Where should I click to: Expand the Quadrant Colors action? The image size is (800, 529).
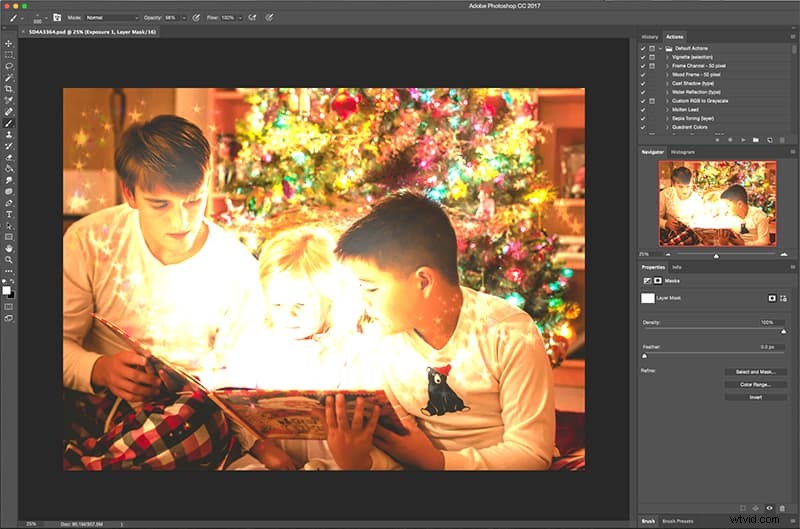pyautogui.click(x=667, y=127)
